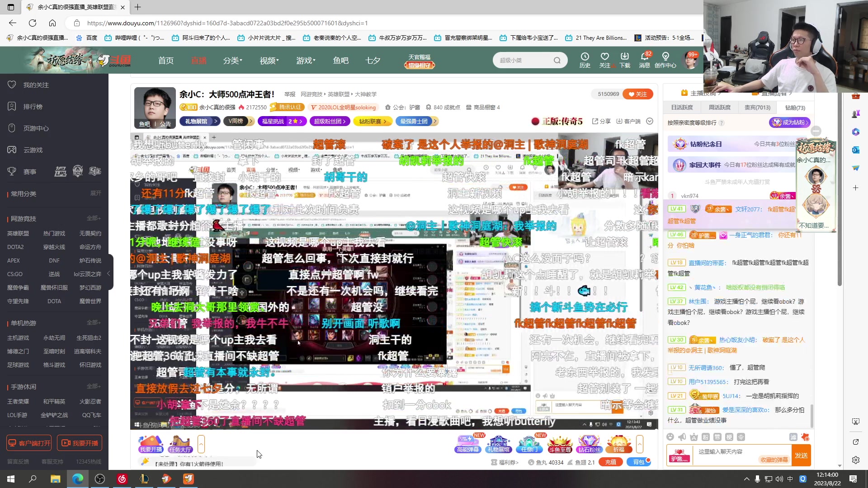Expand the 分类 category dropdown in nav
Screen dimensions: 868x488
tap(233, 60)
